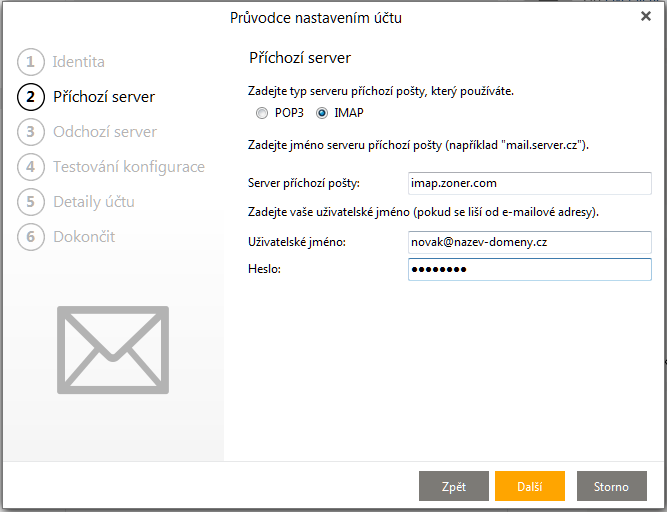667x512 pixels.
Task: Click into the Heslo password field
Action: (529, 269)
